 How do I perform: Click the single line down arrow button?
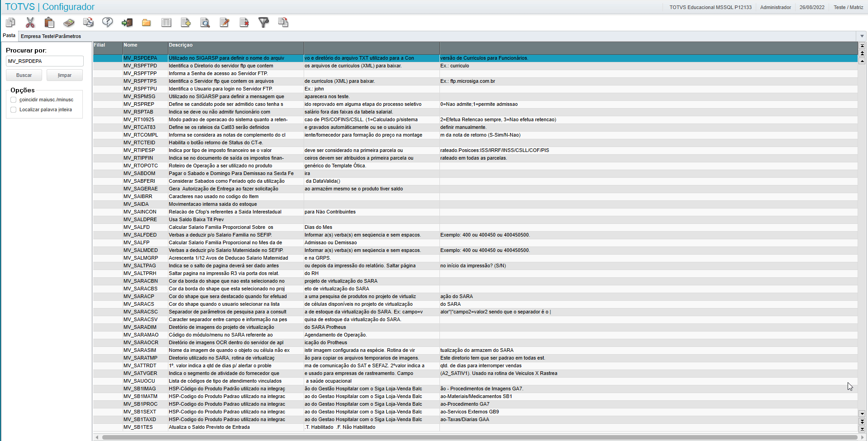(862, 413)
